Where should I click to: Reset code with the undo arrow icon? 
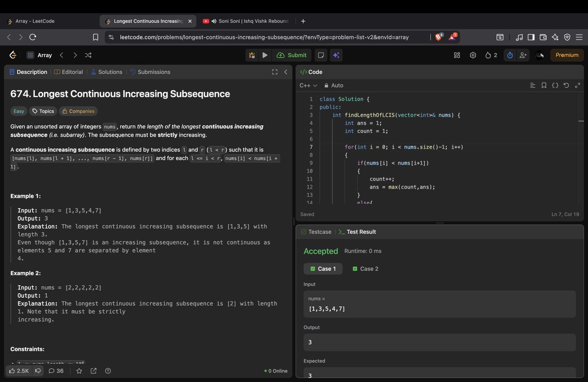point(566,85)
